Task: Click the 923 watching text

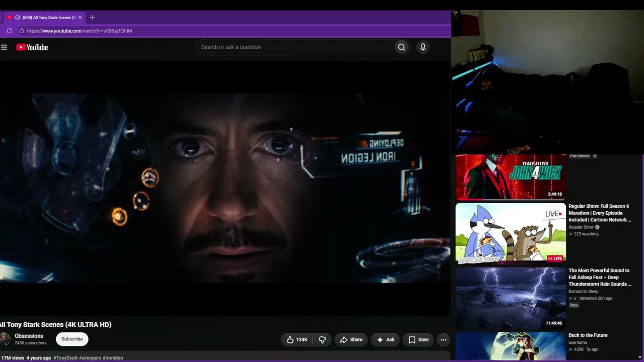Action: 587,234
